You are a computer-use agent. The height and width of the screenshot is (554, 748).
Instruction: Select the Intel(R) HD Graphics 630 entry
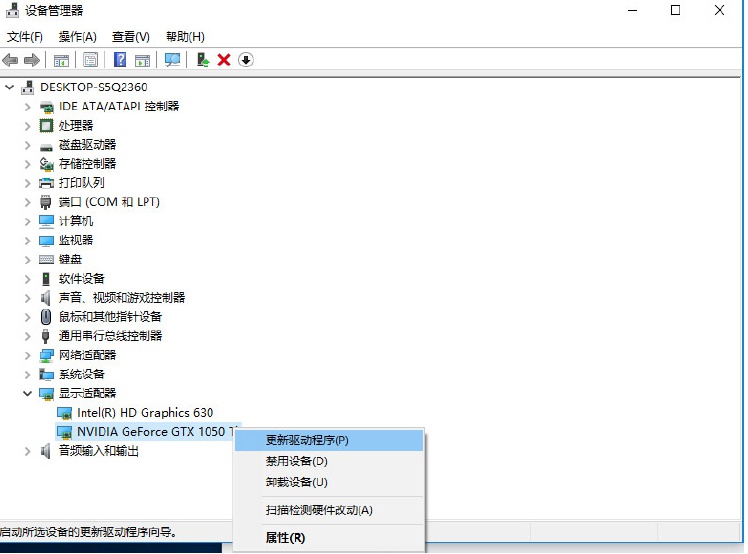(145, 413)
